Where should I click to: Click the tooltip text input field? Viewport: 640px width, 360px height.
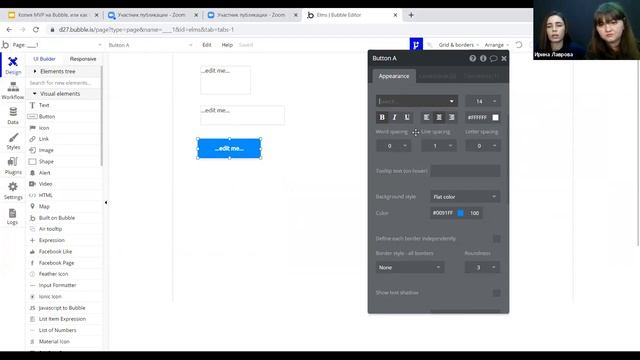pos(465,171)
